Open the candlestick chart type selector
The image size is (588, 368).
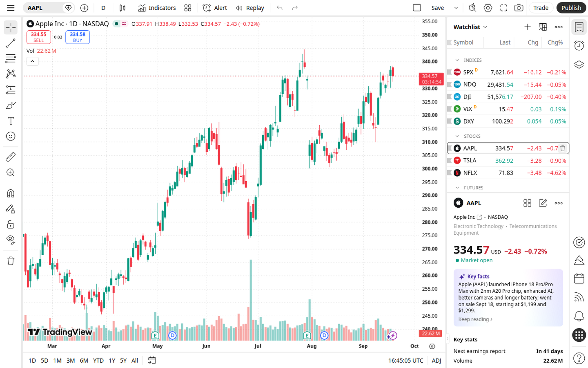coord(122,8)
